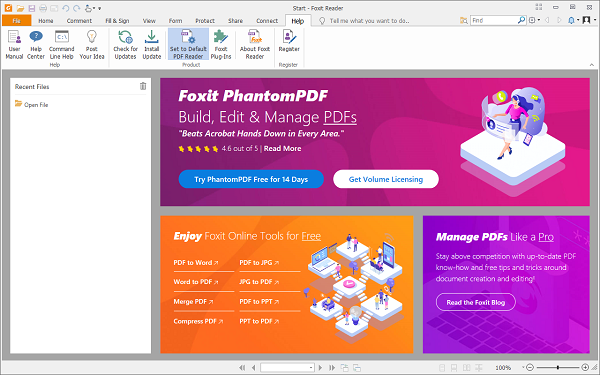Image resolution: width=600 pixels, height=375 pixels.
Task: Open About Foxit Reader
Action: [x=255, y=45]
